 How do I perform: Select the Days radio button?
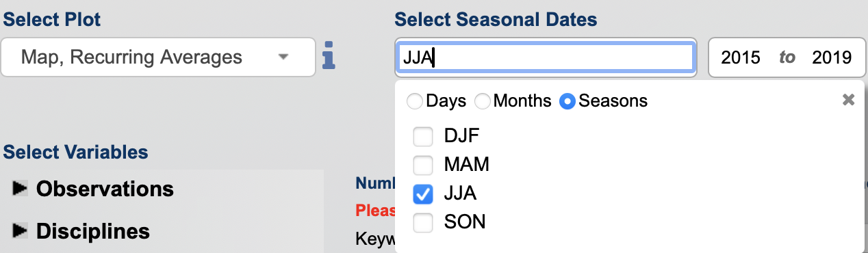[415, 102]
